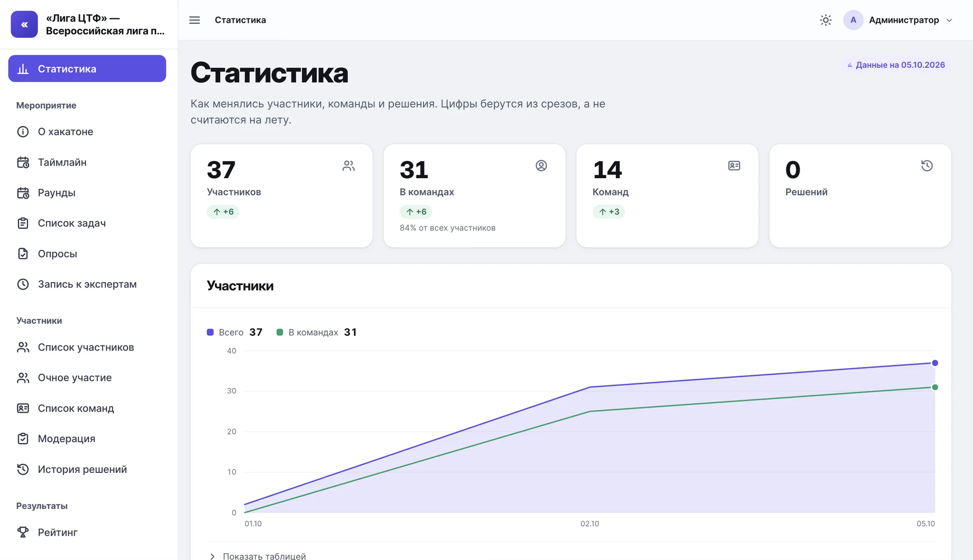Viewport: 973px width, 560px height.
Task: Click the «Лига ЦТФ» event title
Action: pos(105,24)
